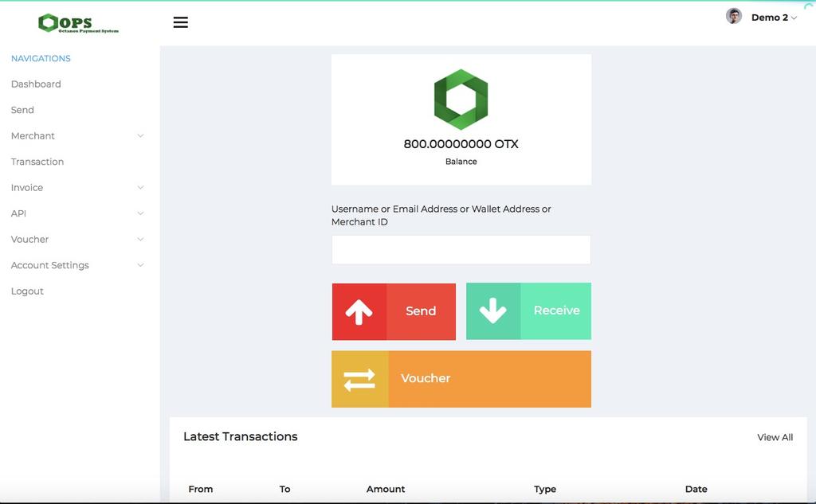
Task: Click View All transactions link
Action: pos(775,437)
